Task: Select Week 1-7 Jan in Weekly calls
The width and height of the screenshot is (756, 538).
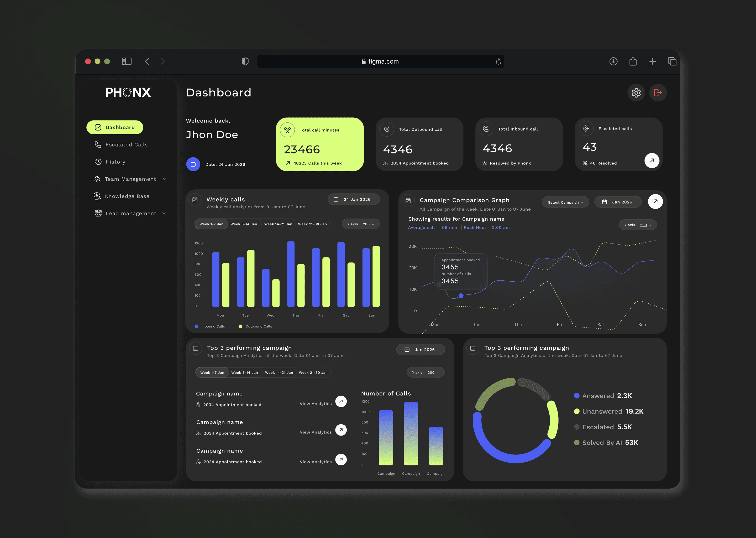Action: [x=211, y=224]
